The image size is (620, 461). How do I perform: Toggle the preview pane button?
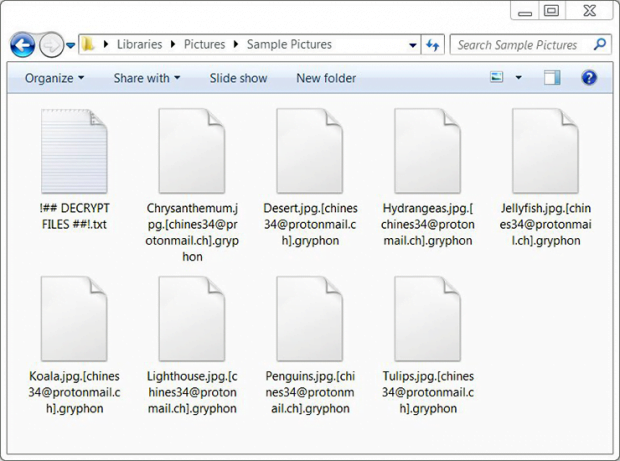click(x=552, y=77)
